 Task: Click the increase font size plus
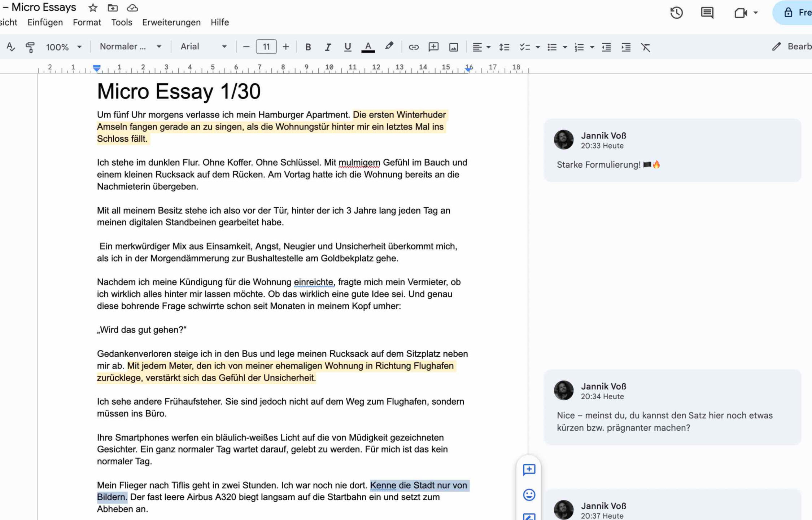click(x=285, y=47)
